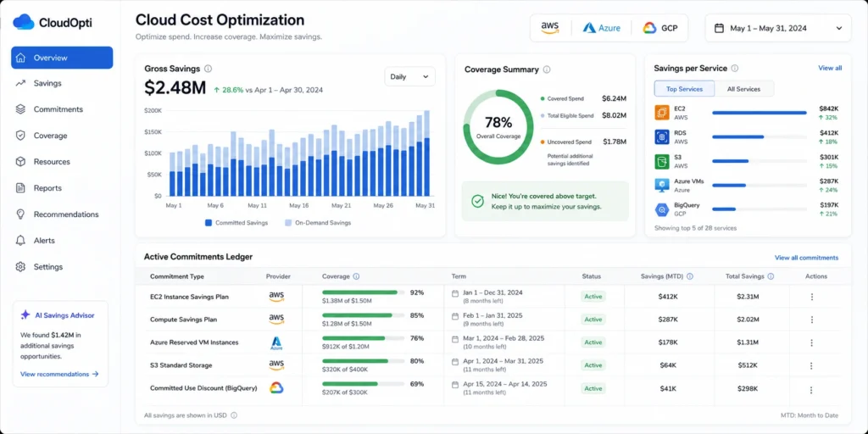Open actions menu for EC2 Instance Savings Plan
The width and height of the screenshot is (868, 434).
tap(811, 297)
